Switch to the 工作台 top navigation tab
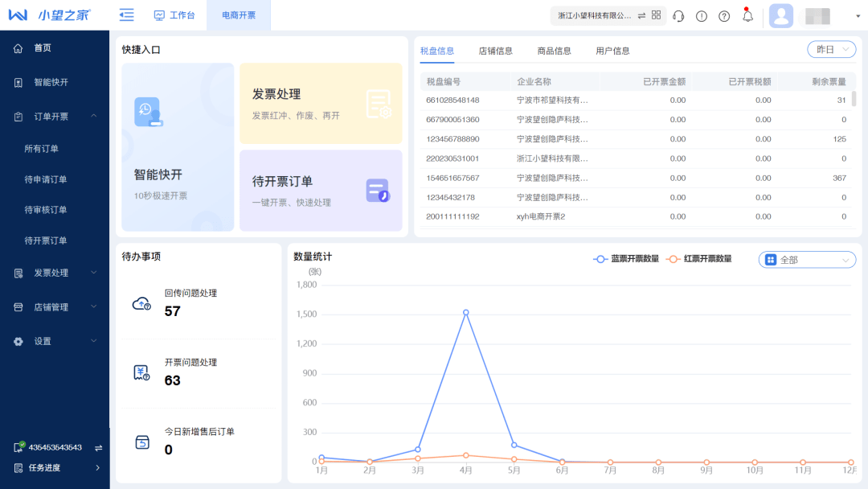The height and width of the screenshot is (489, 868). (175, 14)
